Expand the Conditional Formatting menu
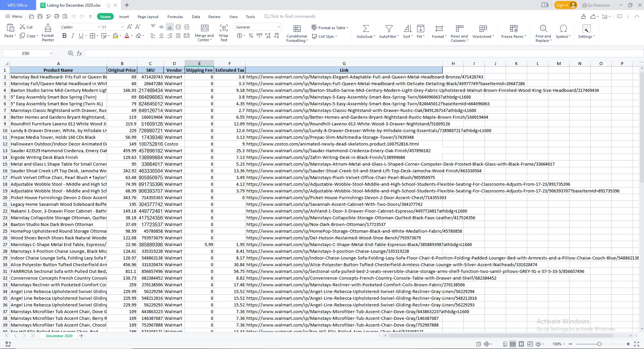The width and height of the screenshot is (644, 349). [297, 34]
